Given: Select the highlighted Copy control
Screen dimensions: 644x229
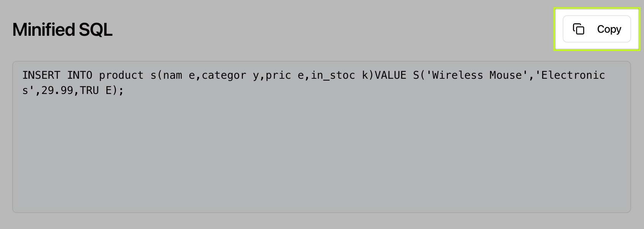Looking at the screenshot, I should tap(596, 29).
